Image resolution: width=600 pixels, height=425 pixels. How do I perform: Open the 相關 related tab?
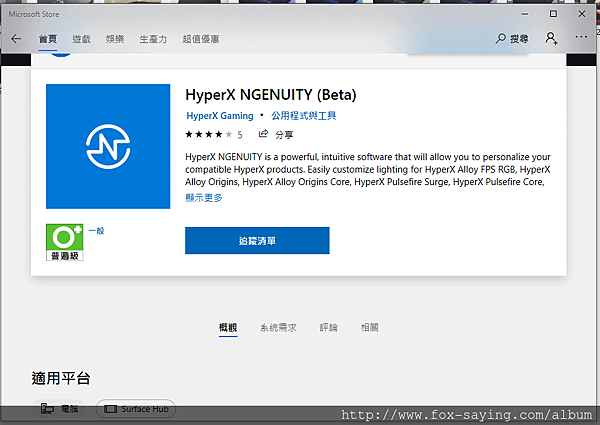point(370,327)
